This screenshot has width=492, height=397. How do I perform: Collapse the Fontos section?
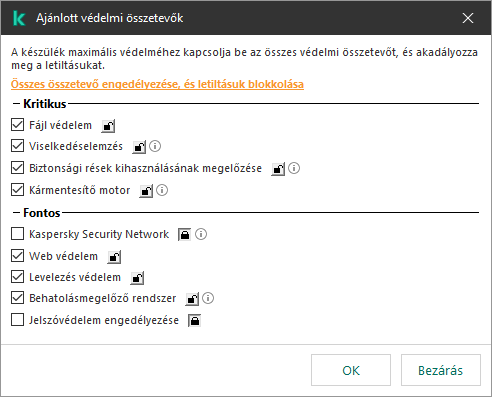[x=16, y=213]
